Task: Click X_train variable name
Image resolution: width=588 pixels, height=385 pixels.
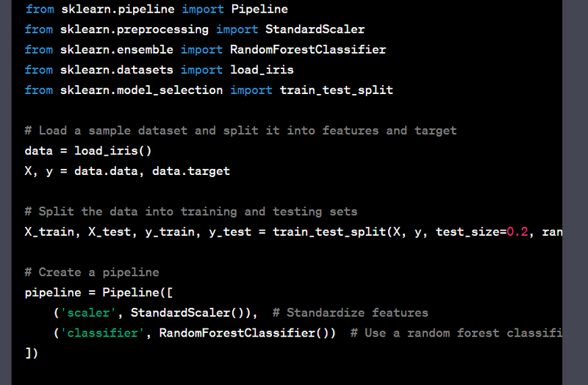Action: [49, 231]
